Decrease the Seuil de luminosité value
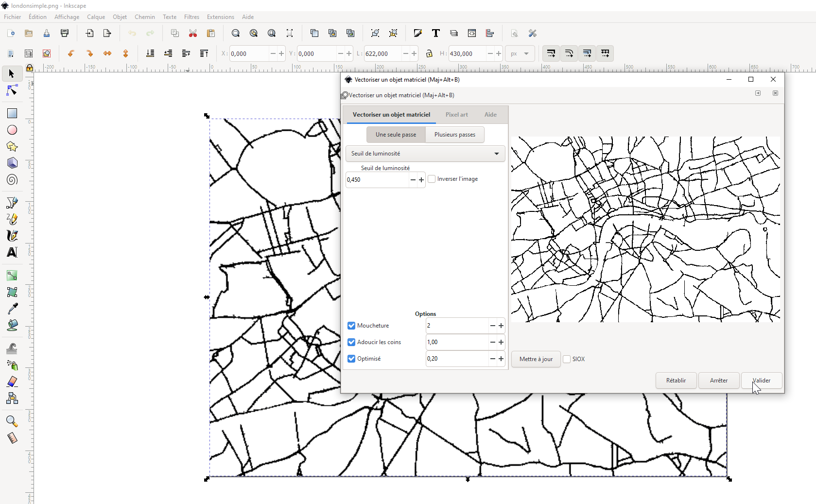 413,180
